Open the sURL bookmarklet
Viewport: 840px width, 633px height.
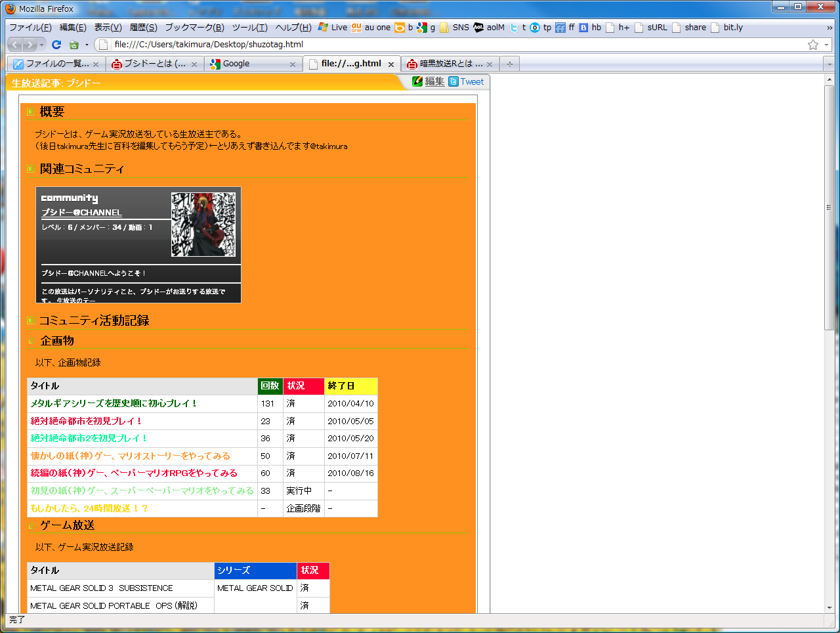tap(651, 28)
